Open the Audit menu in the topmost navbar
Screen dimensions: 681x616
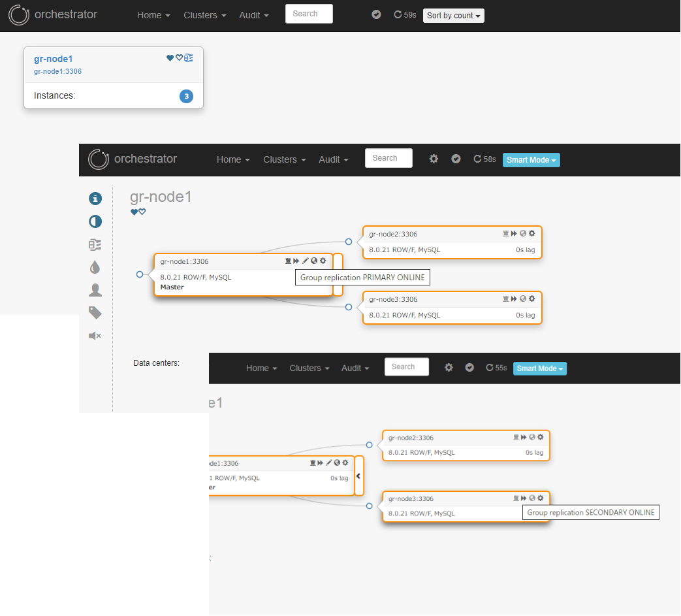point(253,15)
